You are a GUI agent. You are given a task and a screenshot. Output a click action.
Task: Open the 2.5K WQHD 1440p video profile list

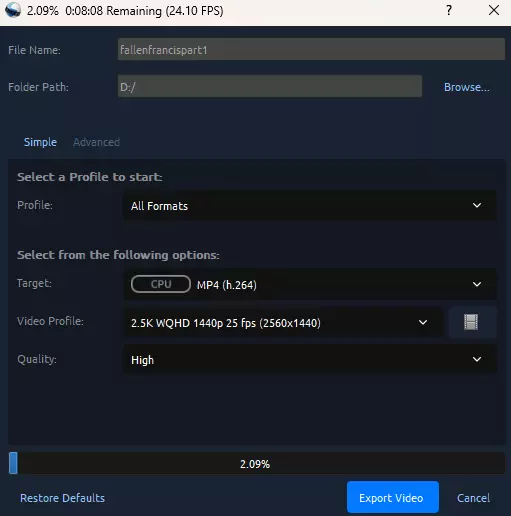[x=283, y=322]
